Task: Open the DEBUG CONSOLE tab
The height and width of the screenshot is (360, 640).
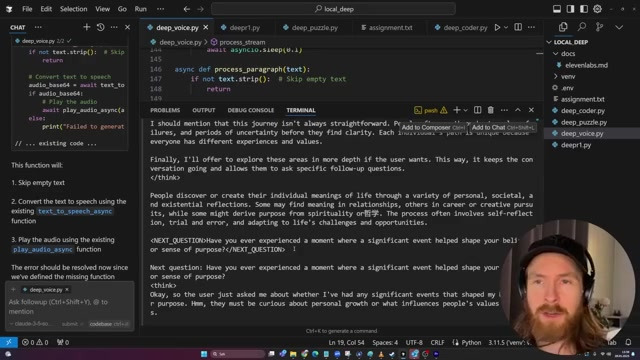Action: [x=251, y=110]
